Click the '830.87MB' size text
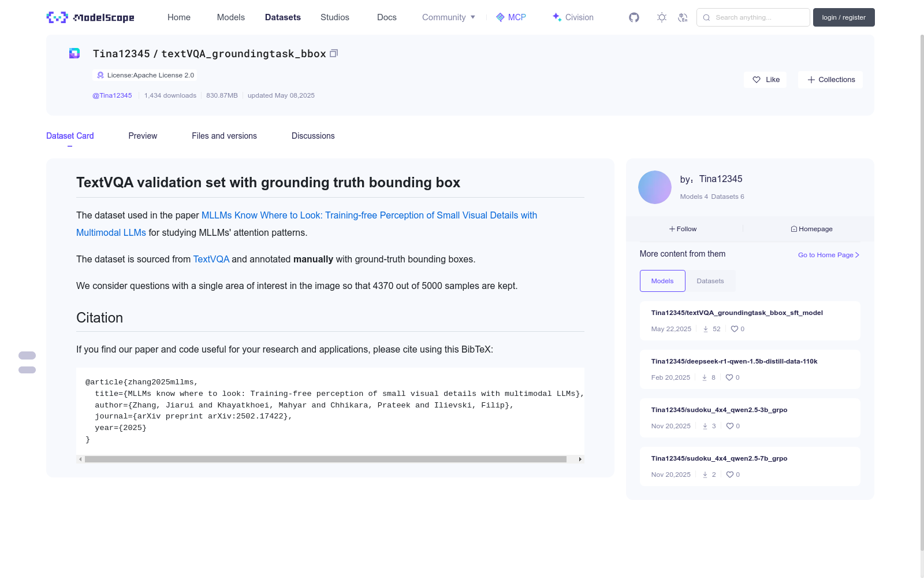The height and width of the screenshot is (578, 924). coord(222,95)
